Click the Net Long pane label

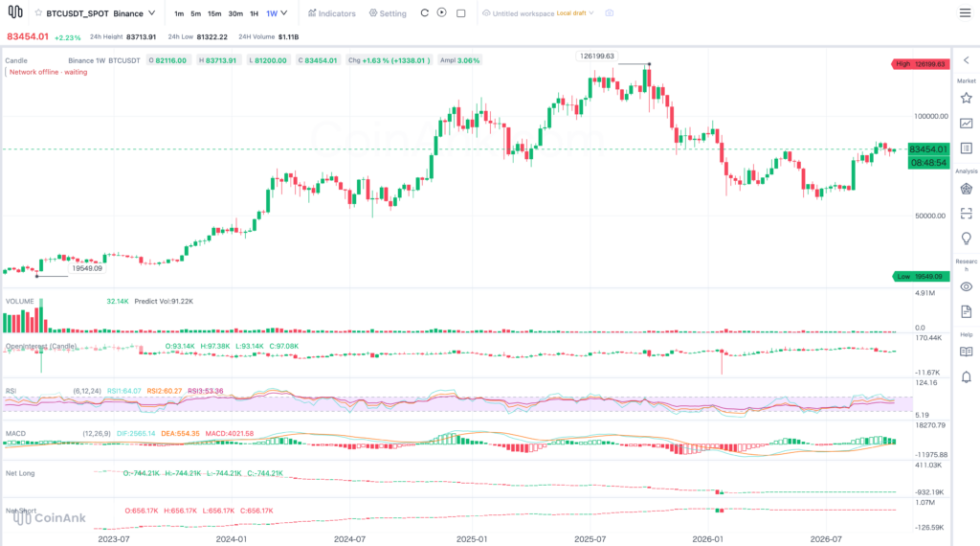[20, 473]
